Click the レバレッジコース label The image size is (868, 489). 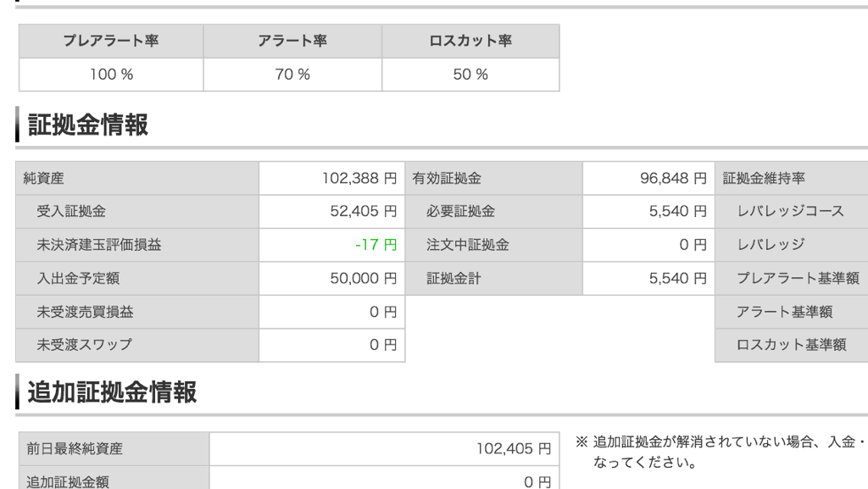791,211
